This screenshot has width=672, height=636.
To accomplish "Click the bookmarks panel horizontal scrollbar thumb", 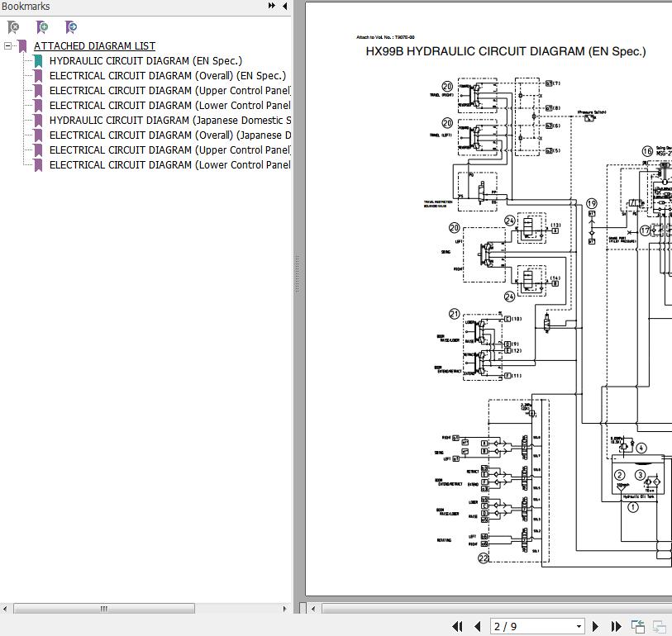I will (x=104, y=609).
